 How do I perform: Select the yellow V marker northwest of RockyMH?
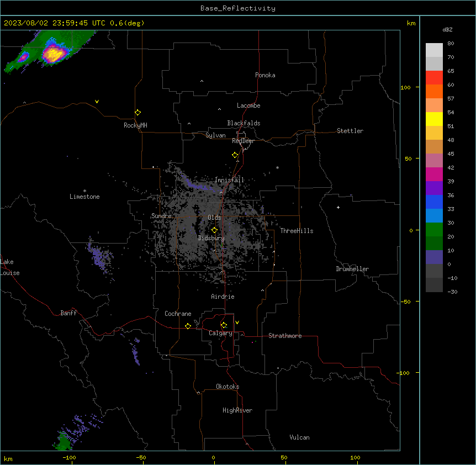click(97, 102)
